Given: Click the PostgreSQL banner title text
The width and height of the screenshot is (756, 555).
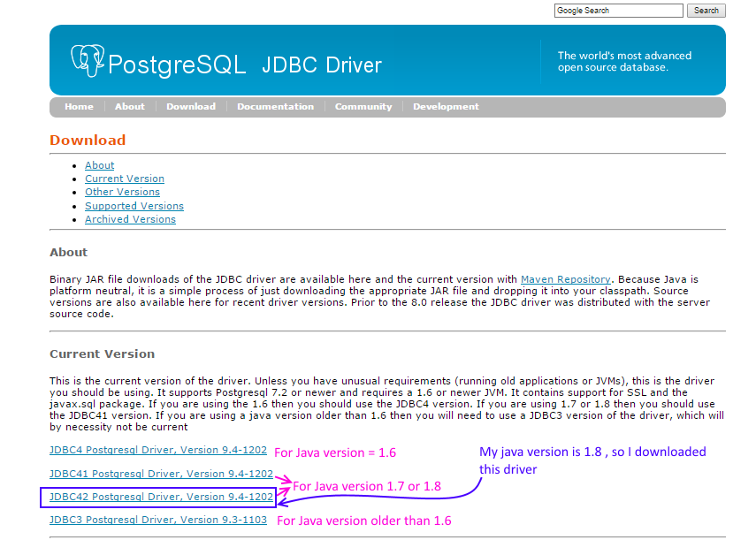Looking at the screenshot, I should pos(177,65).
